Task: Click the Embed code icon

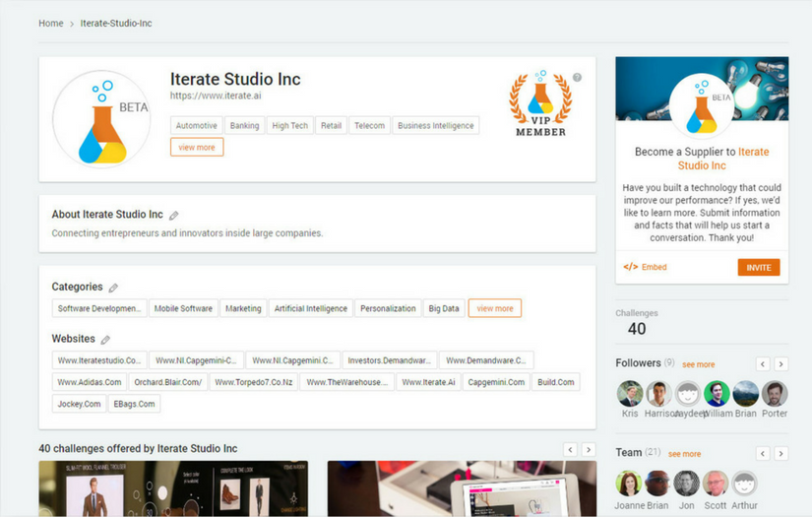Action: pyautogui.click(x=630, y=267)
